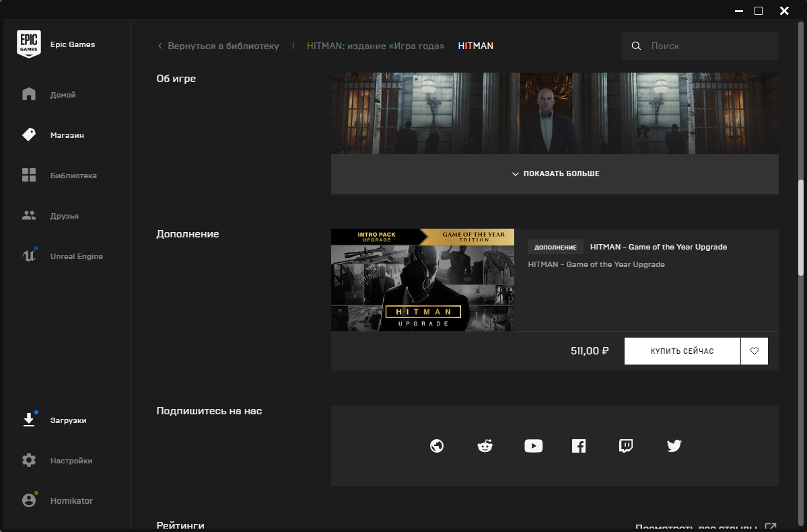
Task: Open the website globe icon link
Action: coord(437,446)
